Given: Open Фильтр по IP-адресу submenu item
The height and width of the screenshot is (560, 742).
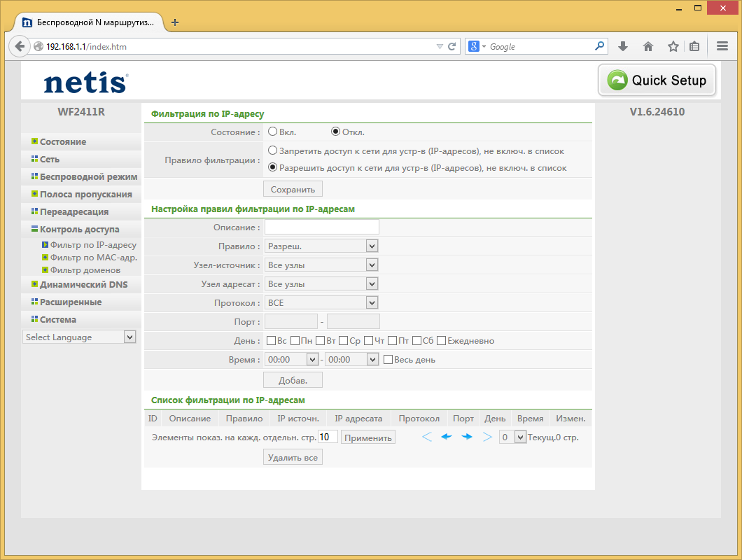Looking at the screenshot, I should click(x=93, y=245).
